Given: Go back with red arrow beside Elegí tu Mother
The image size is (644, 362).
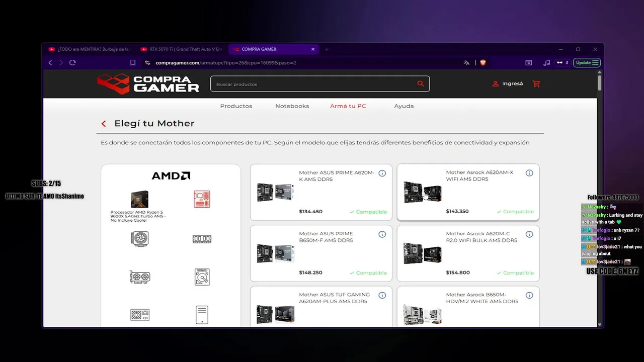Looking at the screenshot, I should click(x=104, y=124).
